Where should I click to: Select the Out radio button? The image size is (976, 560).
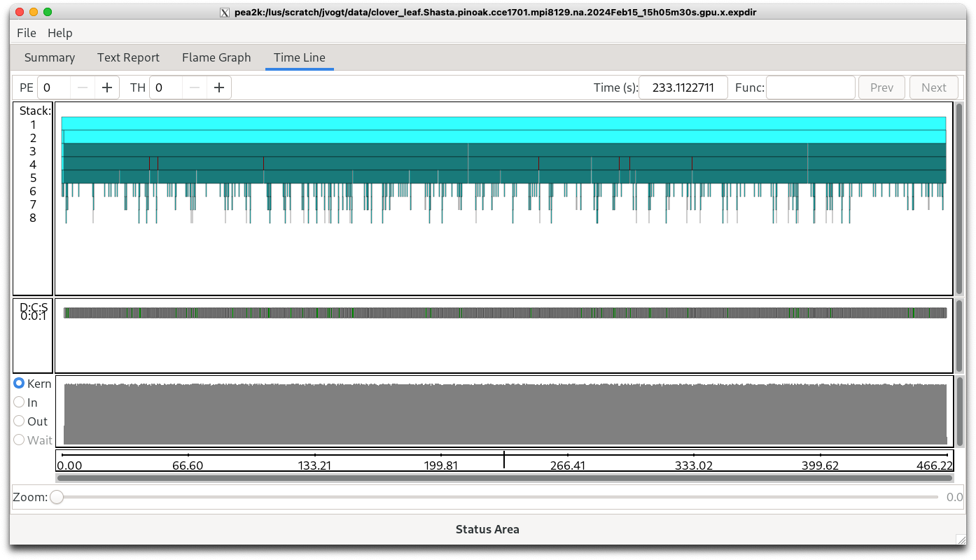tap(20, 421)
